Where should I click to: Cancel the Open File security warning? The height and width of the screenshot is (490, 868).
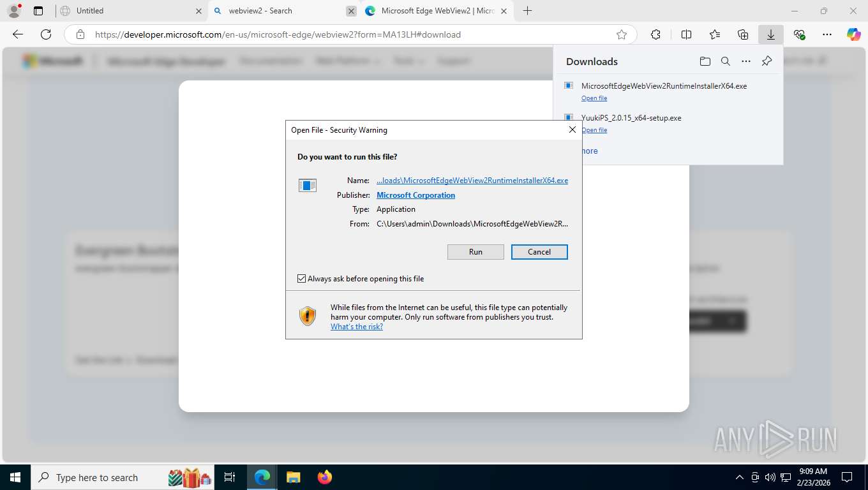point(539,252)
